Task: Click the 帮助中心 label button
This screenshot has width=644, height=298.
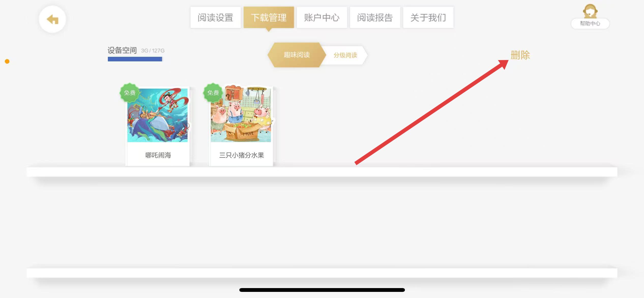Action: coord(590,24)
